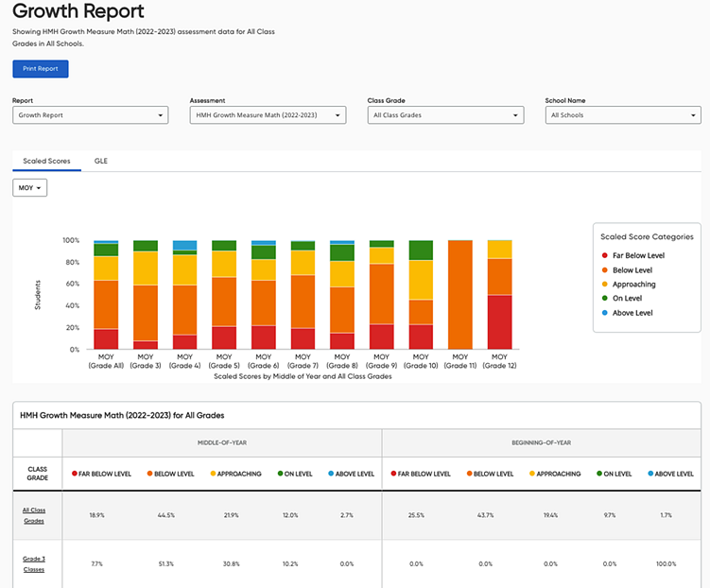Toggle Below Level legend entry
710x588 pixels.
click(x=627, y=270)
